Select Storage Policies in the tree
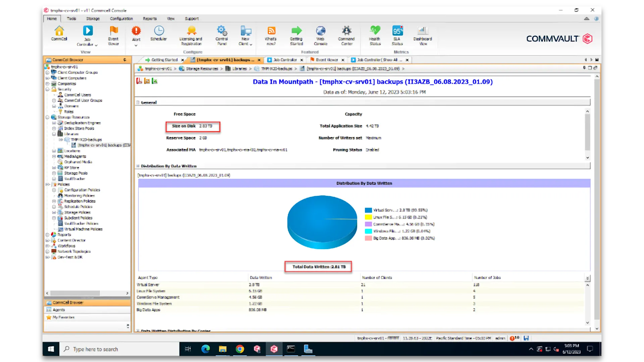 [x=77, y=212]
